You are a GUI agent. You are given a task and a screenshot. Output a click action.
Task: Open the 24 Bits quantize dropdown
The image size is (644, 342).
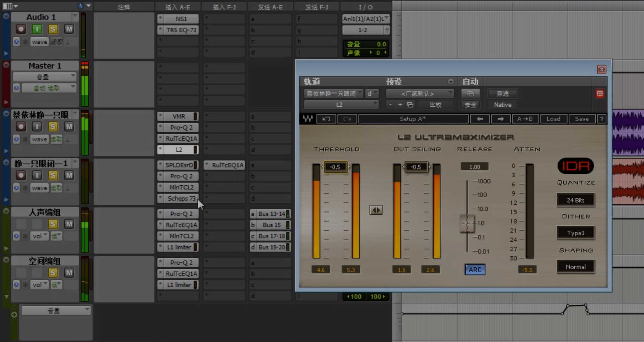coord(575,201)
